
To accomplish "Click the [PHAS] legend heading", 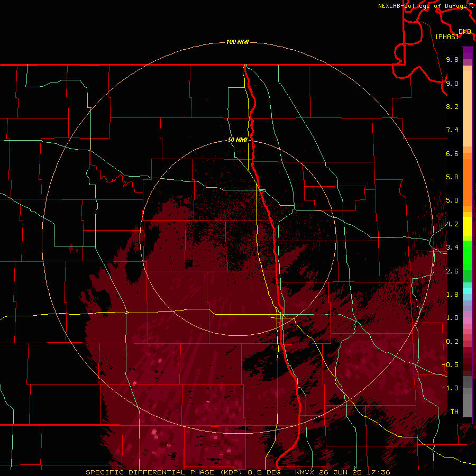I will (x=447, y=36).
